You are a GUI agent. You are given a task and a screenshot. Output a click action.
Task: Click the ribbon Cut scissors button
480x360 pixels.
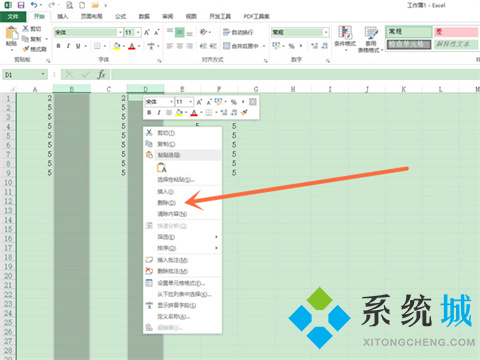(31, 29)
